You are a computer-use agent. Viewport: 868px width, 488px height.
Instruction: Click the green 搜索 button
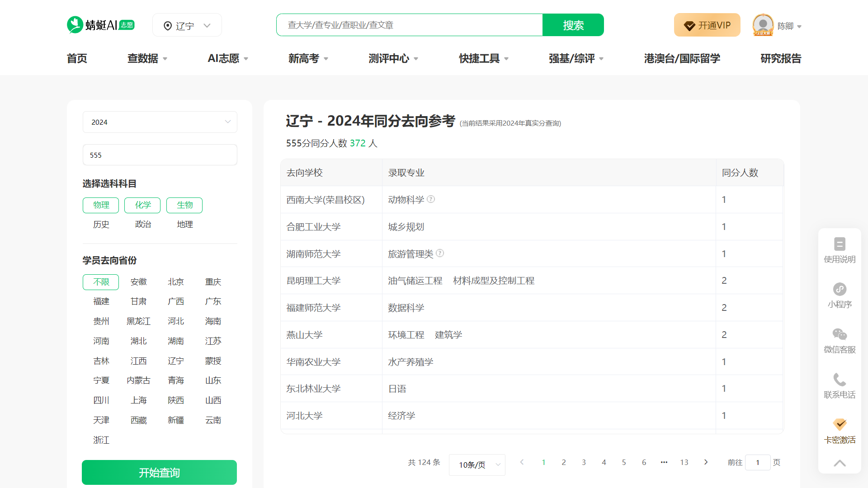573,25
